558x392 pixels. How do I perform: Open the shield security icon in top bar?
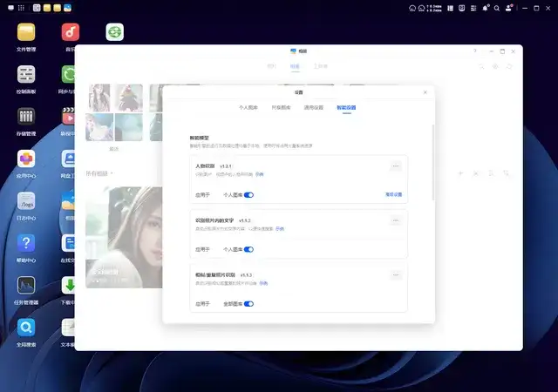coord(461,8)
